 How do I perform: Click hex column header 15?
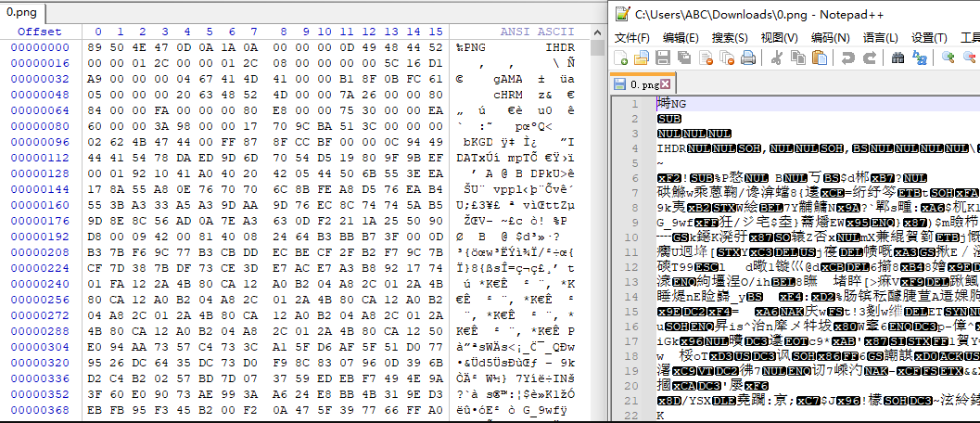tap(437, 32)
